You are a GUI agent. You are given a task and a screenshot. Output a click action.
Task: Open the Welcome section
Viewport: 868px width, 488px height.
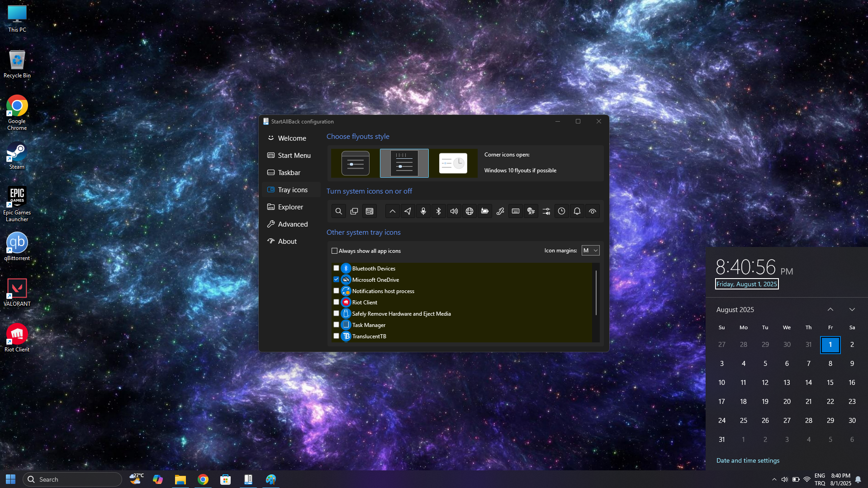point(291,138)
